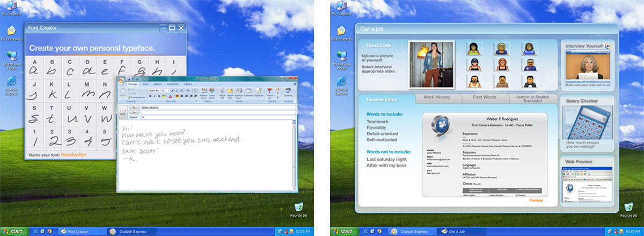Pick the number 4 glyph cell in Font Creator
The height and width of the screenshot is (236, 644).
coord(88,139)
